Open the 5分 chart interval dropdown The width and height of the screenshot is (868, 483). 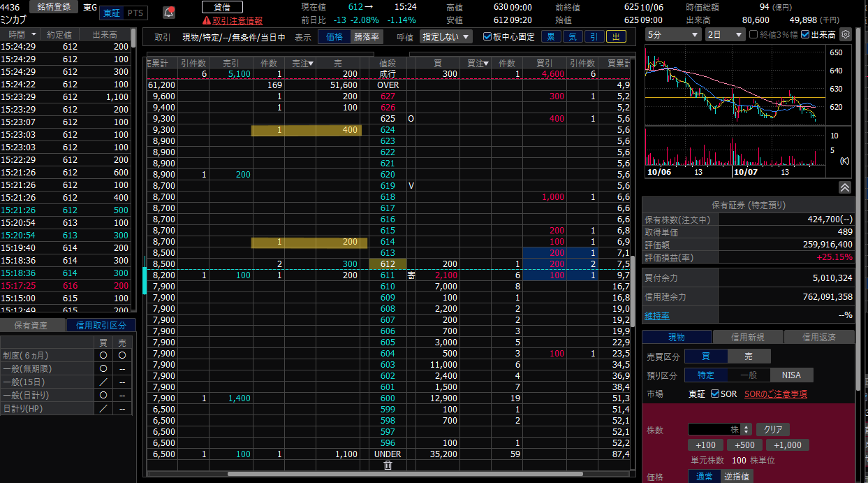pyautogui.click(x=673, y=34)
